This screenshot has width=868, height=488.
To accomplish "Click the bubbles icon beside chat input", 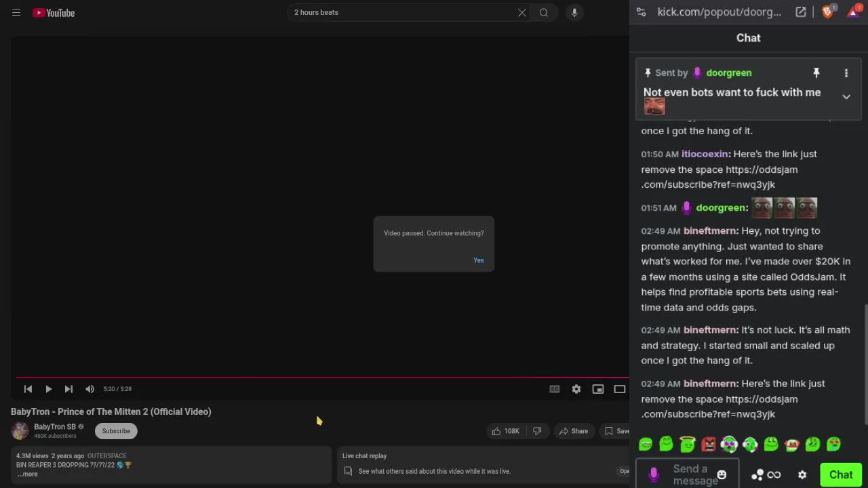I will [x=757, y=474].
